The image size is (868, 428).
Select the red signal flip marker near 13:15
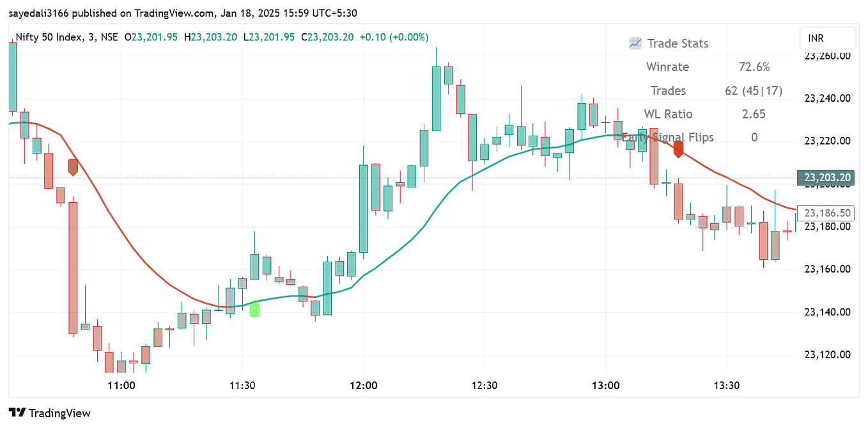click(x=678, y=150)
